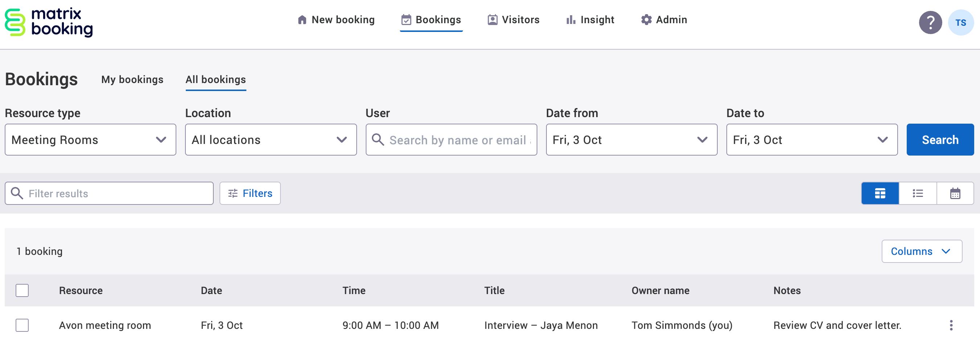Open the Admin gear icon

pos(646,19)
